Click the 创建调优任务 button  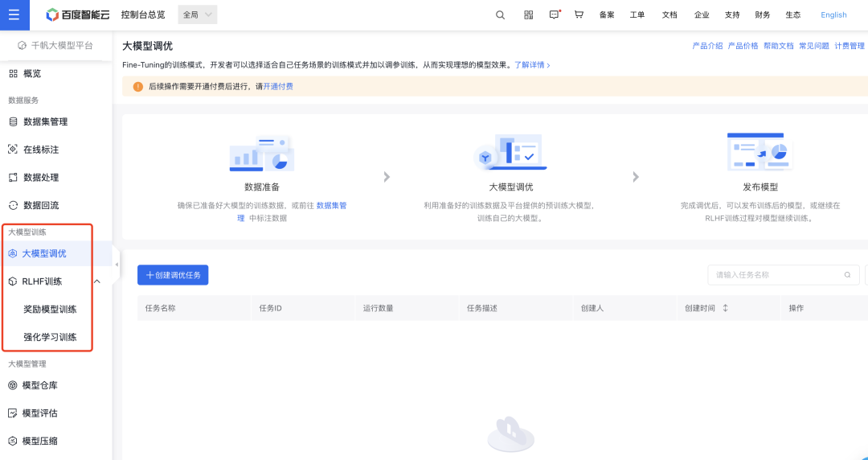coord(173,275)
